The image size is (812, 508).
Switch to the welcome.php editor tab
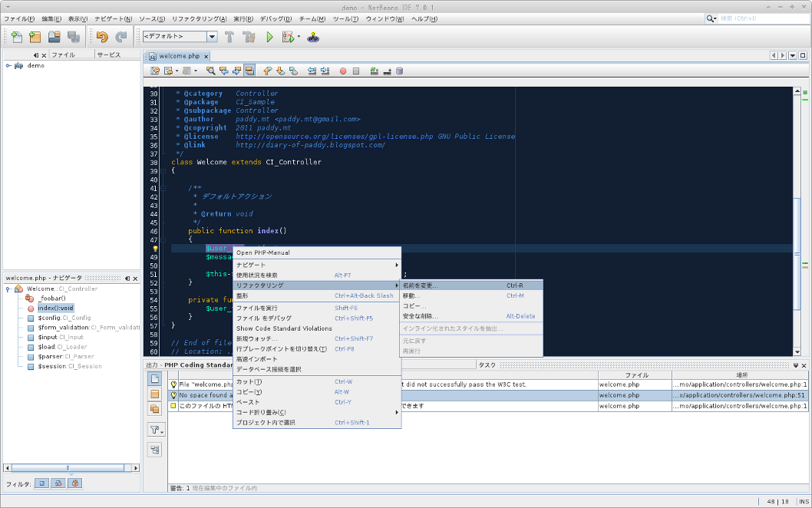click(179, 56)
